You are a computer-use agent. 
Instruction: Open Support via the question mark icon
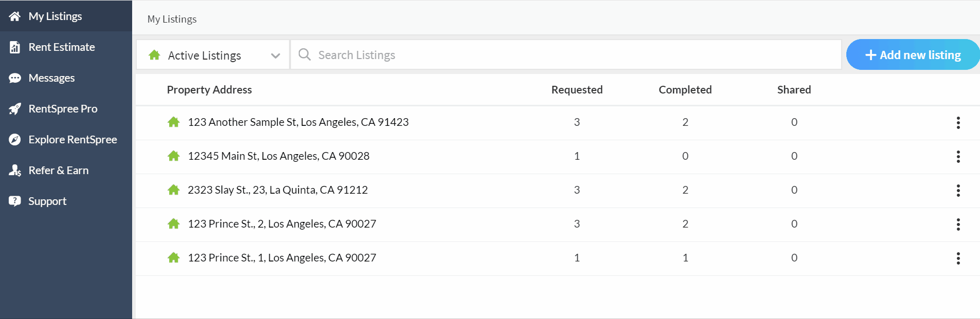(15, 201)
